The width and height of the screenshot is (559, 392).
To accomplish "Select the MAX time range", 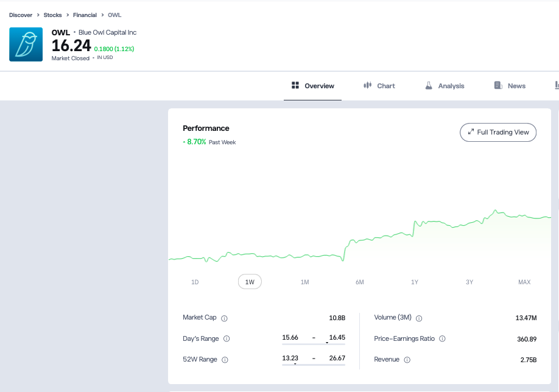I will 524,282.
